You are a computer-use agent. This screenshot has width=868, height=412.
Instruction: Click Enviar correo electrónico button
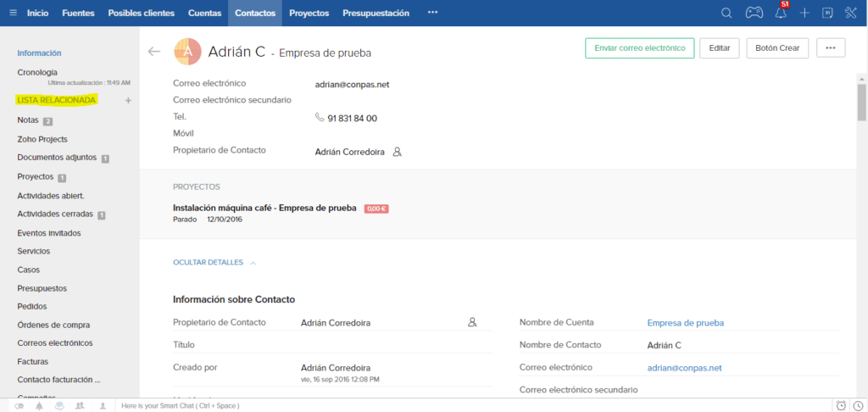pos(639,47)
